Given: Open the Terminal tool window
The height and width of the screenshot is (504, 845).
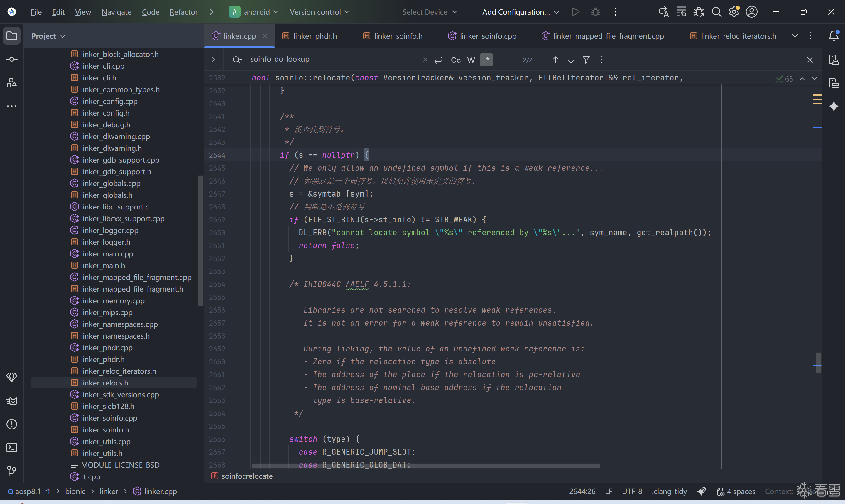Looking at the screenshot, I should point(11,448).
